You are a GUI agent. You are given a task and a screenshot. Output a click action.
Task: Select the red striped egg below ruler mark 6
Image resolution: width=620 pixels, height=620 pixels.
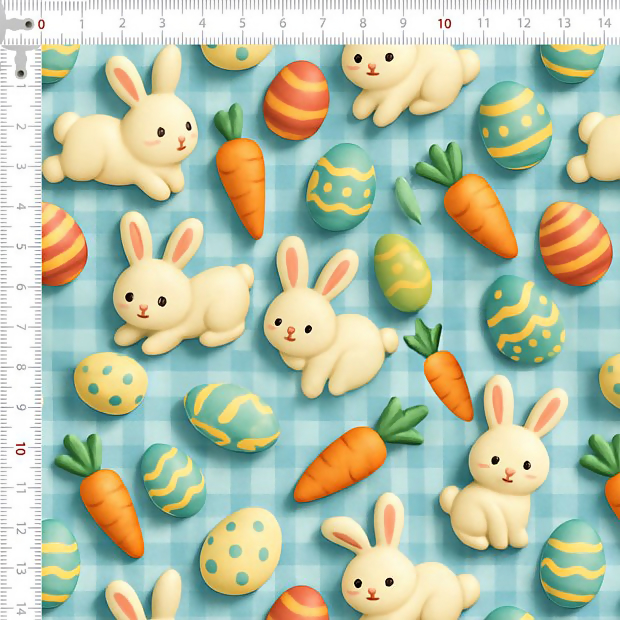296,100
